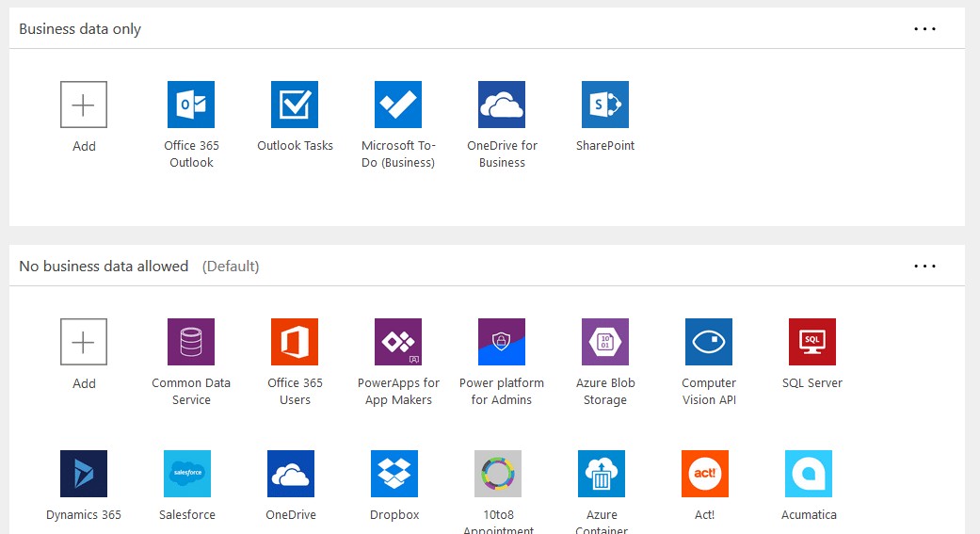Click the 'No business data allowed' heading
This screenshot has height=534, width=980.
pyautogui.click(x=104, y=267)
